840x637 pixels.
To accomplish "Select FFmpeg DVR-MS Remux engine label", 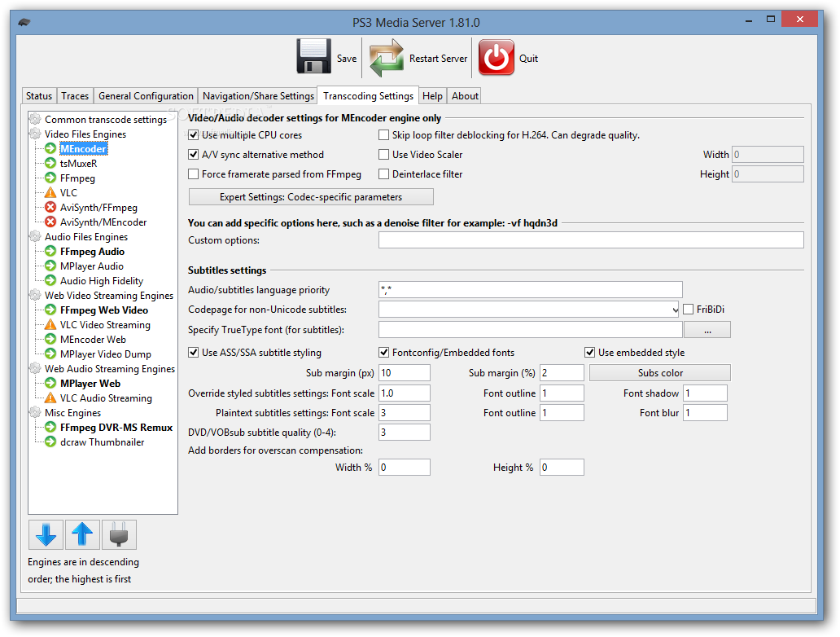I will click(116, 428).
